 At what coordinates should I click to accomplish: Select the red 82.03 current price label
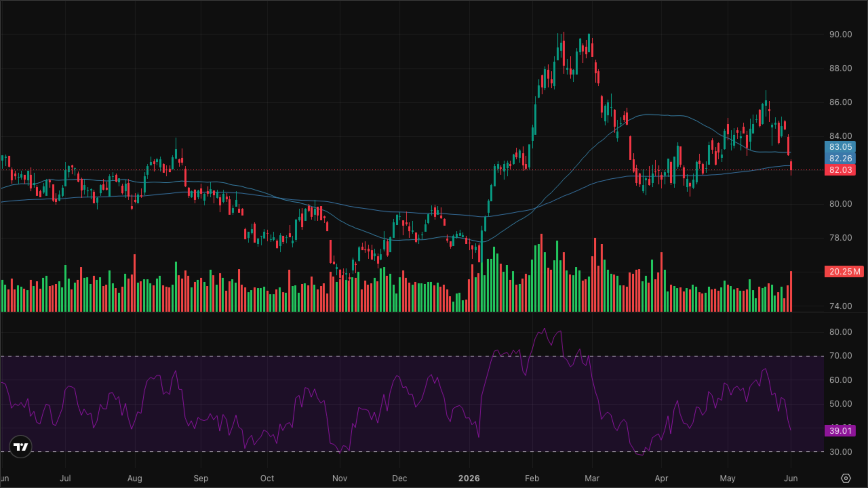(x=840, y=170)
